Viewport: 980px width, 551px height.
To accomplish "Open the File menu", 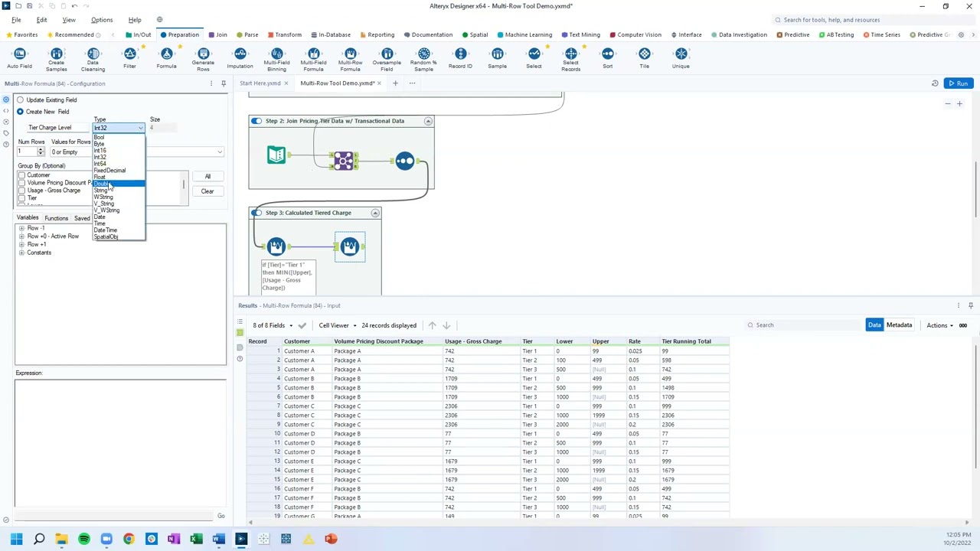I will pos(16,20).
